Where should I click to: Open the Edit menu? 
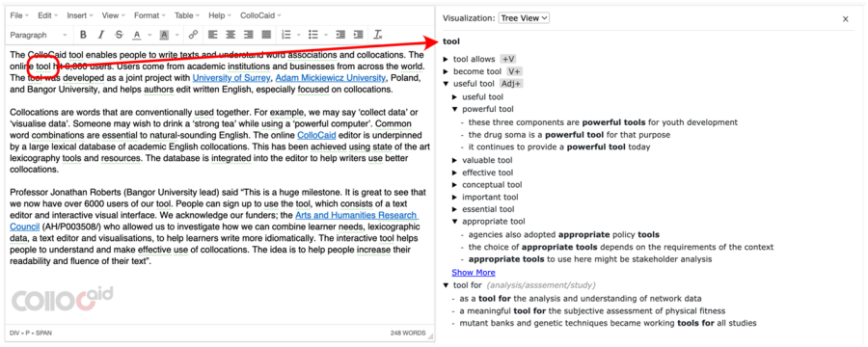pos(48,15)
